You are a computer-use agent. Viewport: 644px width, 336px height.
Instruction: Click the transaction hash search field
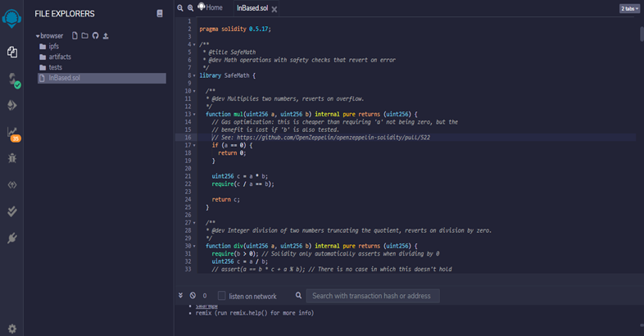coord(373,296)
